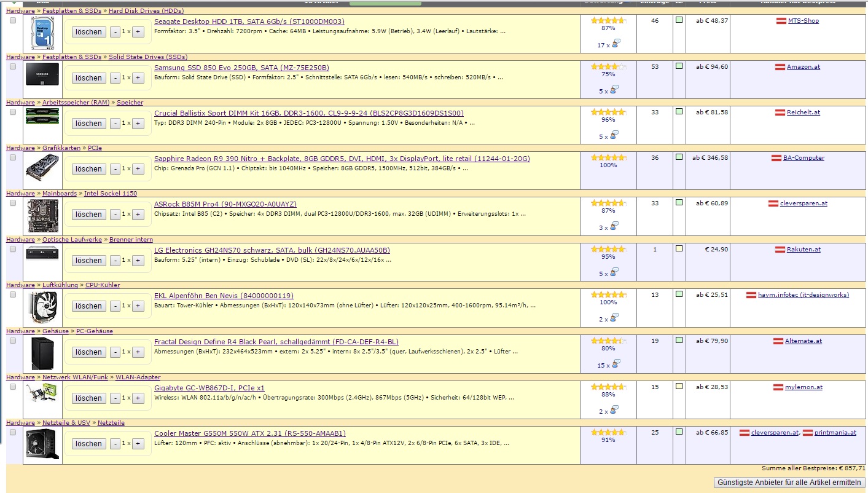Click Austrian flag next to Alternate.at

[778, 341]
